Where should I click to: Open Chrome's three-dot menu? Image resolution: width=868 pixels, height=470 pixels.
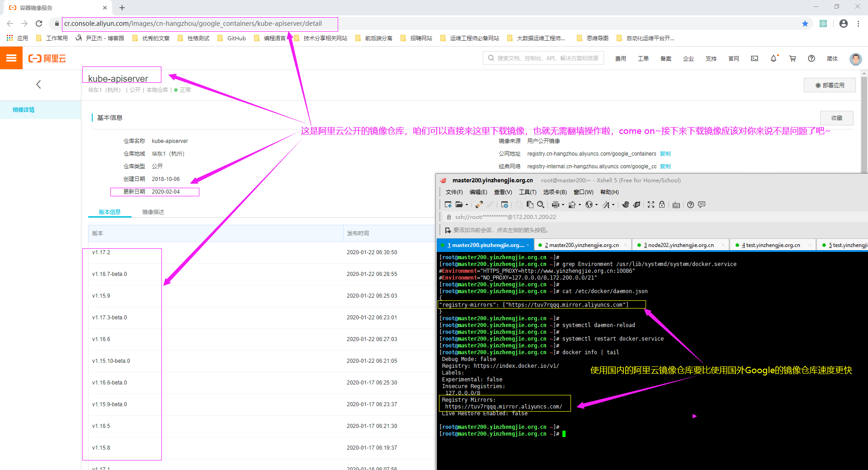click(858, 24)
